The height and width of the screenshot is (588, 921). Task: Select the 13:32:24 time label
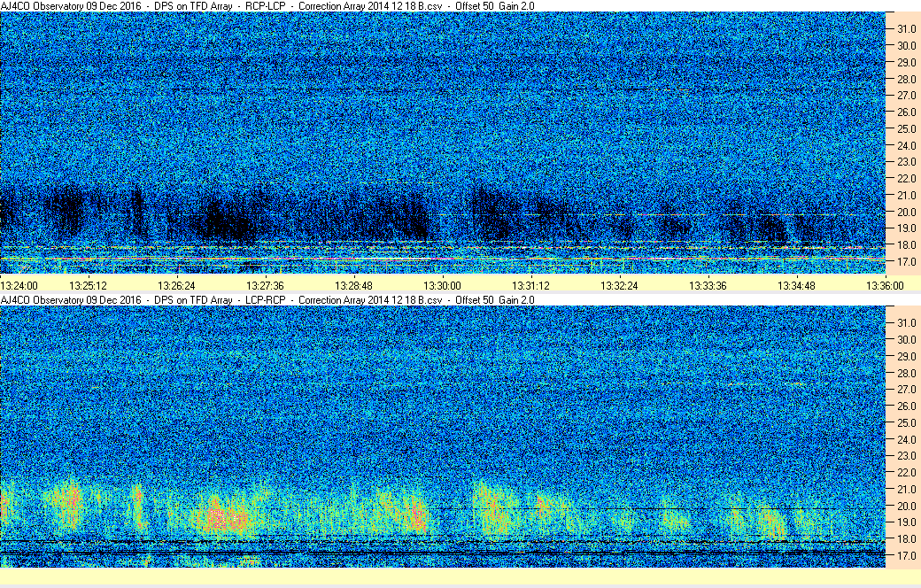coord(619,285)
